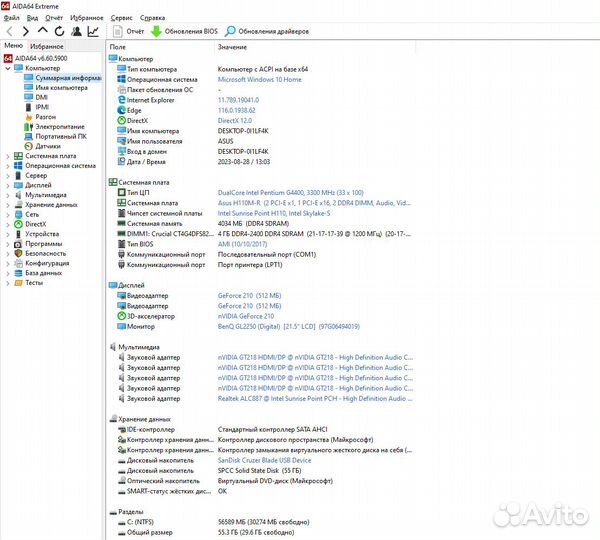Screen dimensions: 600x540
Task: Select the AMI (10/10/2017) BIOS link
Action: click(x=242, y=244)
